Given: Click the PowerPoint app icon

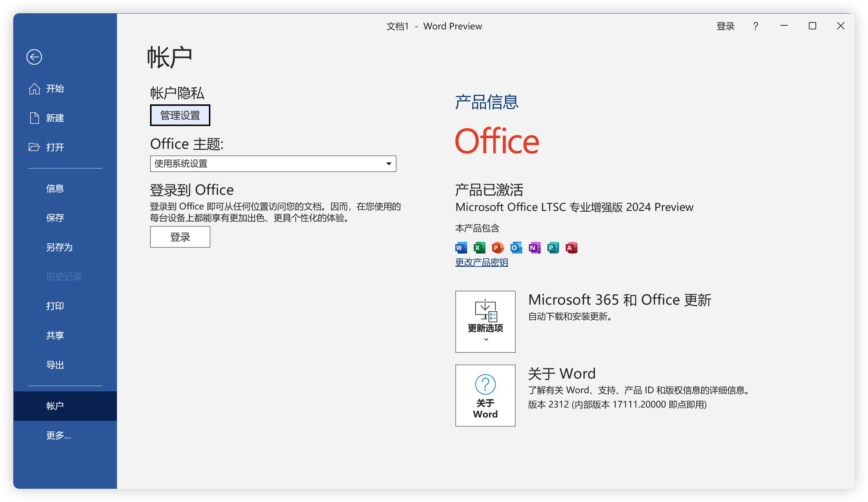Looking at the screenshot, I should [498, 248].
